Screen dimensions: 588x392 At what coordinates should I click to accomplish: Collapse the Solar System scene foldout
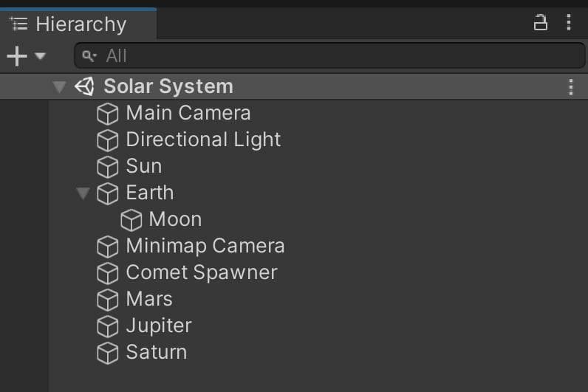pyautogui.click(x=59, y=87)
